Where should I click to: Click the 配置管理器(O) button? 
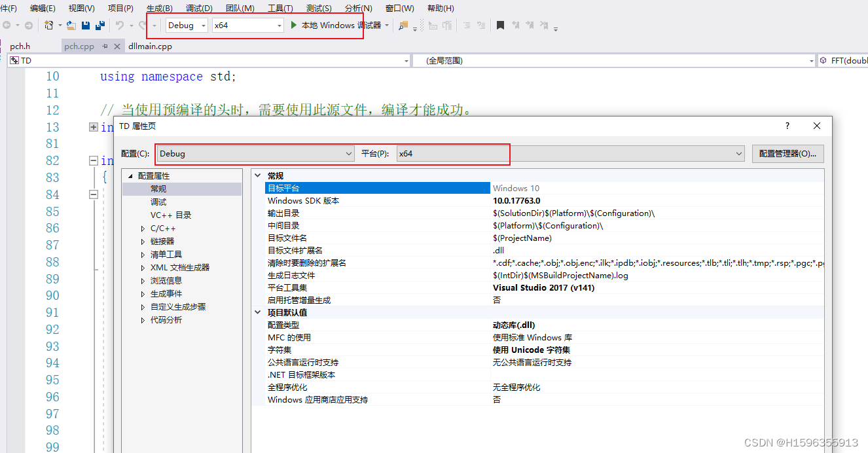[787, 153]
